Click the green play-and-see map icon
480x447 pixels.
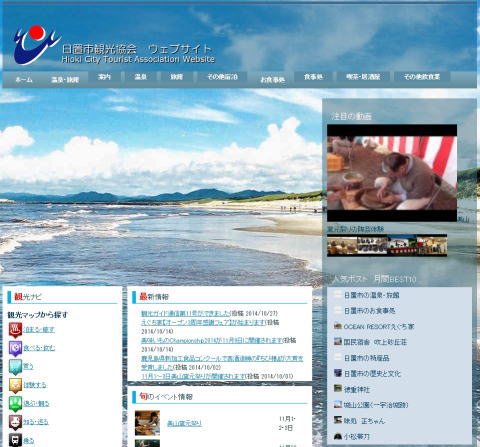tap(15, 404)
